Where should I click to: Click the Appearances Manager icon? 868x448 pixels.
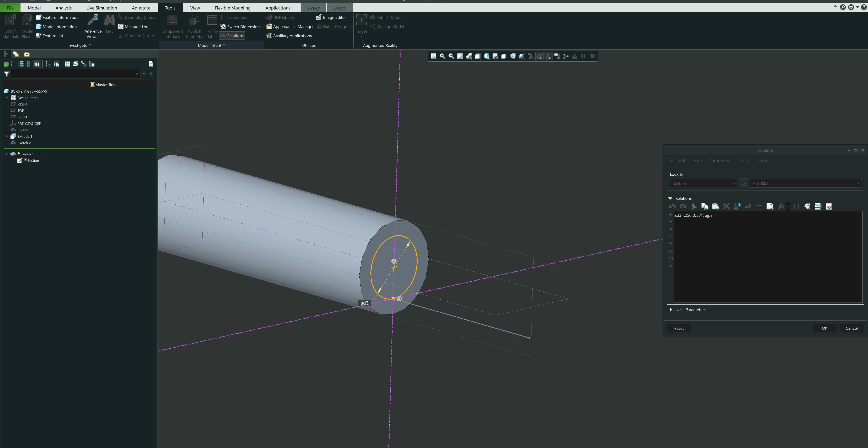coord(269,27)
